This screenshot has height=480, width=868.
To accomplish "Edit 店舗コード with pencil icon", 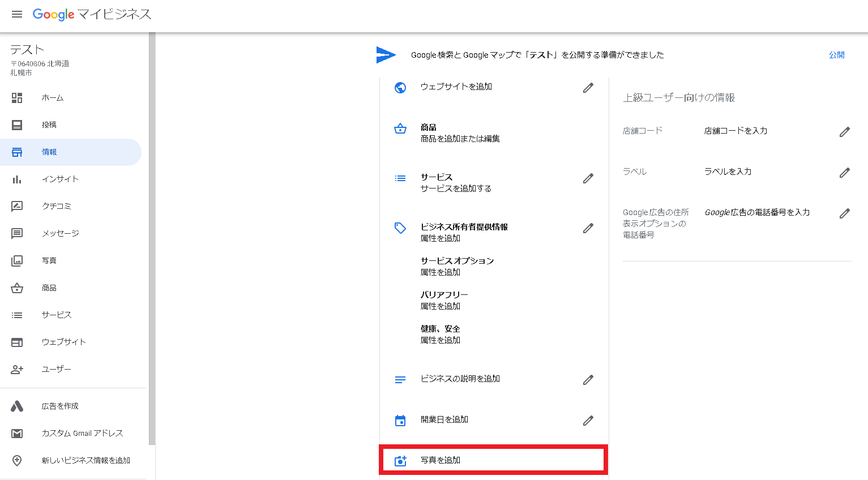I will click(x=845, y=132).
